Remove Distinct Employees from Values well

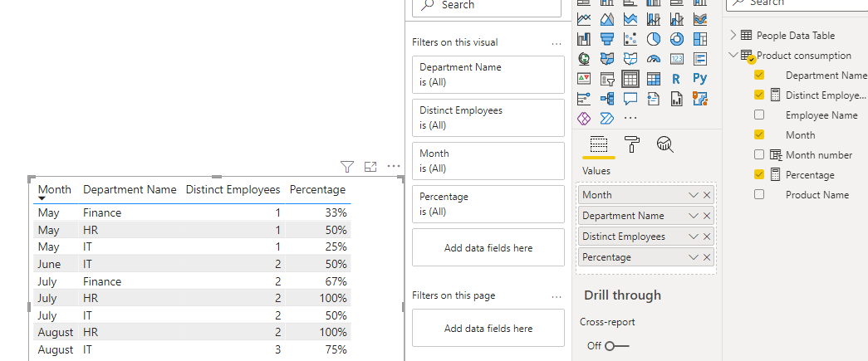click(x=707, y=237)
